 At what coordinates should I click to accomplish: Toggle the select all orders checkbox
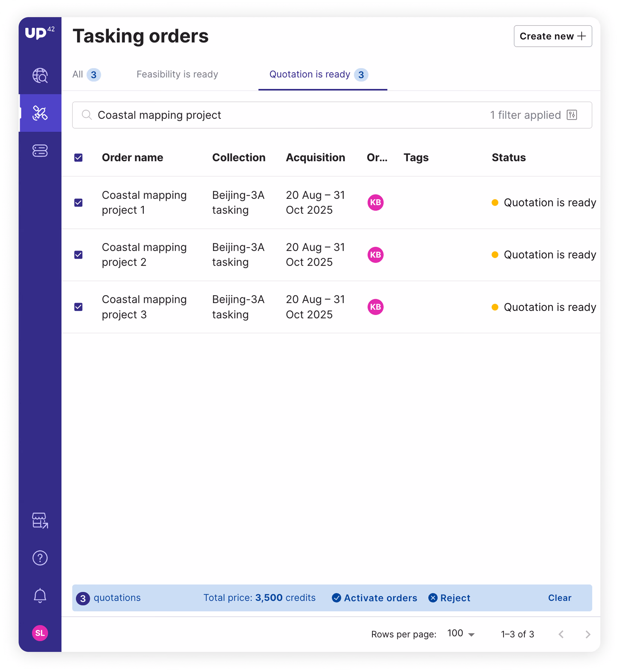[78, 158]
